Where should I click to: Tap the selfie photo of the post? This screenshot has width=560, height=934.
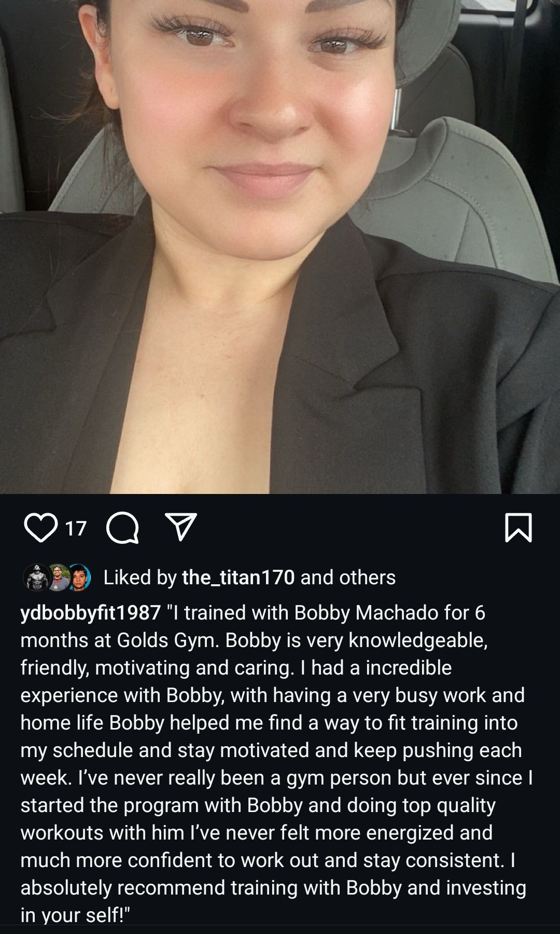(280, 246)
